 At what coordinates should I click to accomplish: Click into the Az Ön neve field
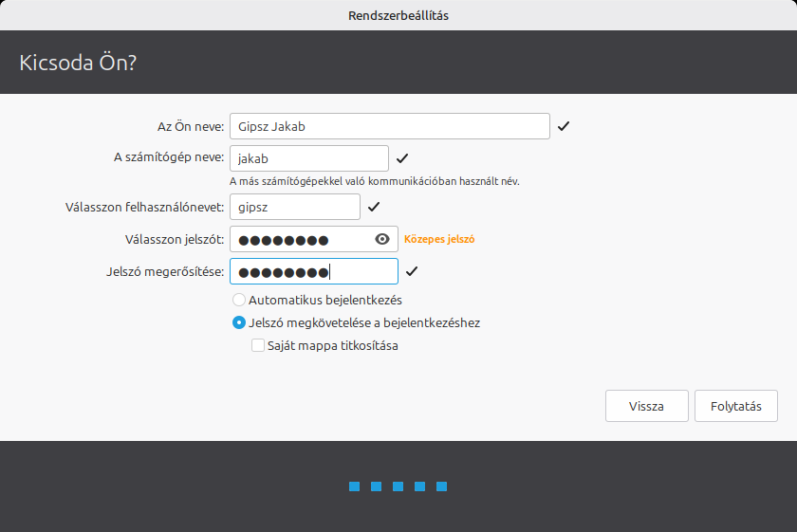point(389,126)
